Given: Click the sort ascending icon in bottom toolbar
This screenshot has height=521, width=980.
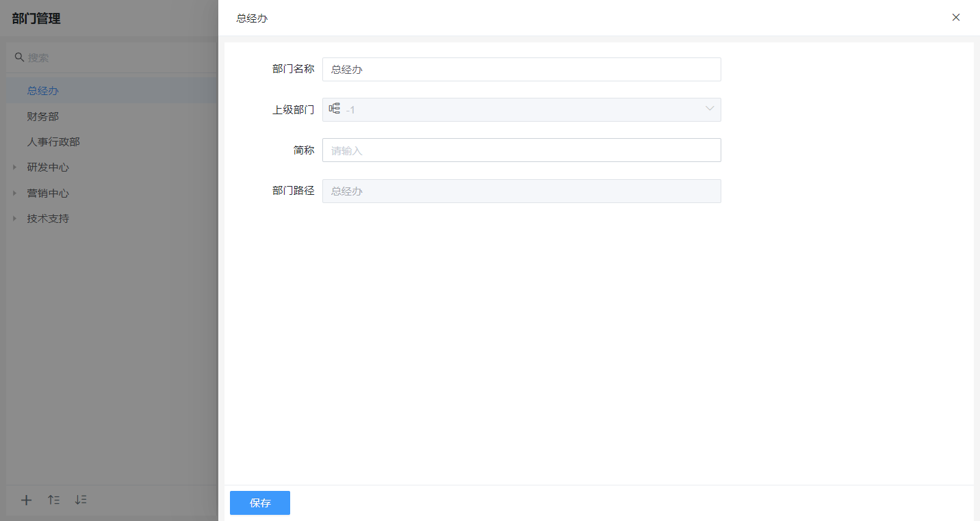Looking at the screenshot, I should point(53,500).
